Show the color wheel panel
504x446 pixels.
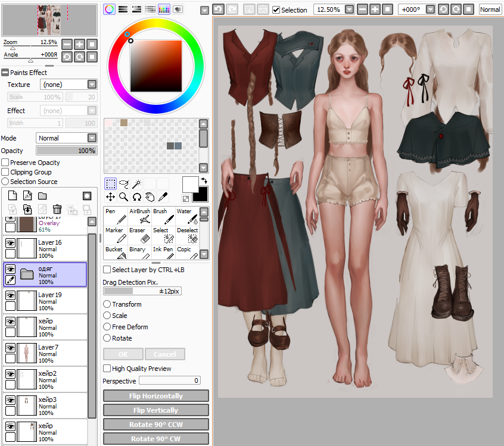[109, 10]
